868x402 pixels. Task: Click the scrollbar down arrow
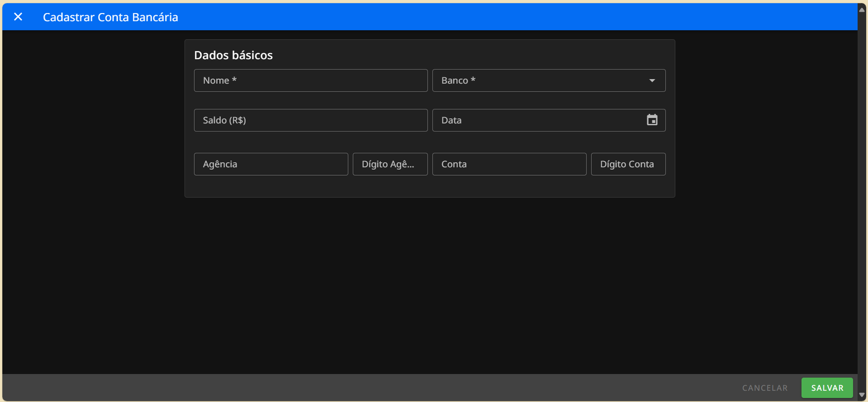point(861,395)
